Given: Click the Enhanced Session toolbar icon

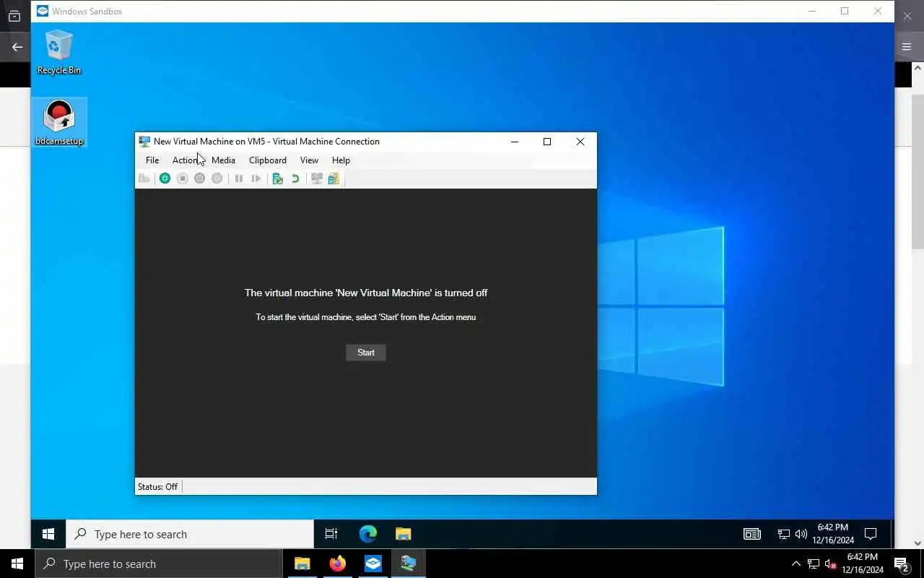Looking at the screenshot, I should [317, 178].
